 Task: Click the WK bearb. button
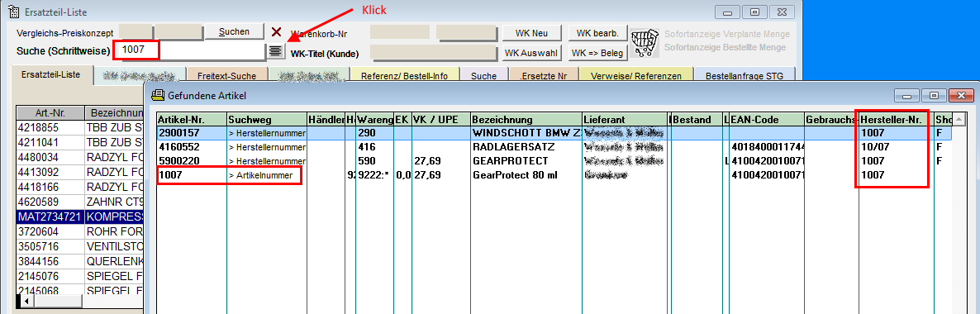(597, 32)
